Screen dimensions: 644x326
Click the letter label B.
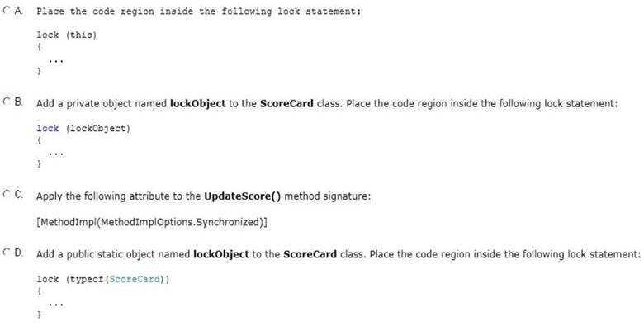click(x=18, y=101)
